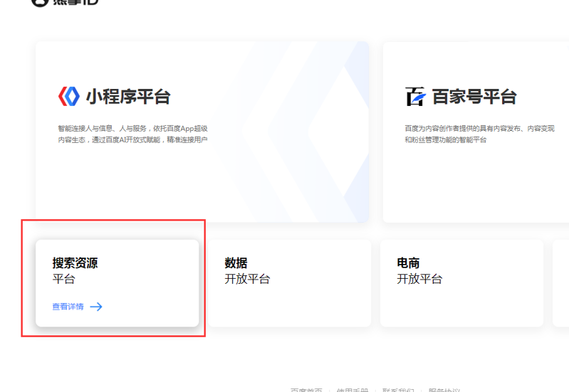Open the 数据 开放平台 card
Viewport: 569px width, 392px height.
coord(290,283)
